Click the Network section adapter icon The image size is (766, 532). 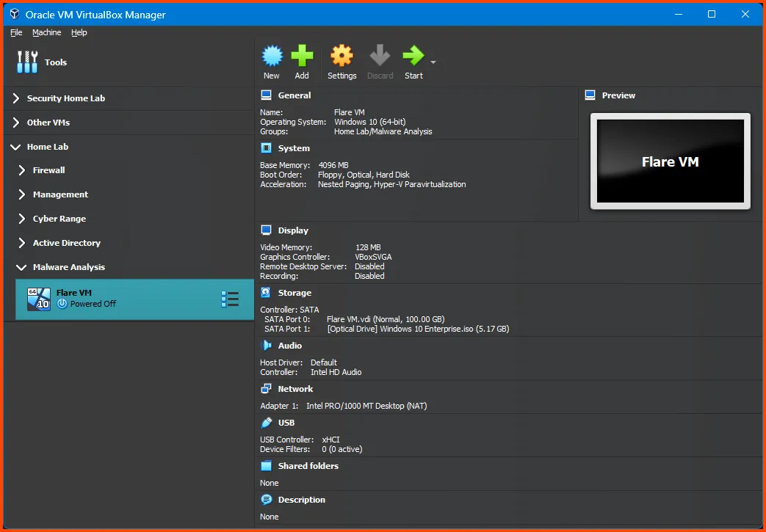[x=266, y=389]
